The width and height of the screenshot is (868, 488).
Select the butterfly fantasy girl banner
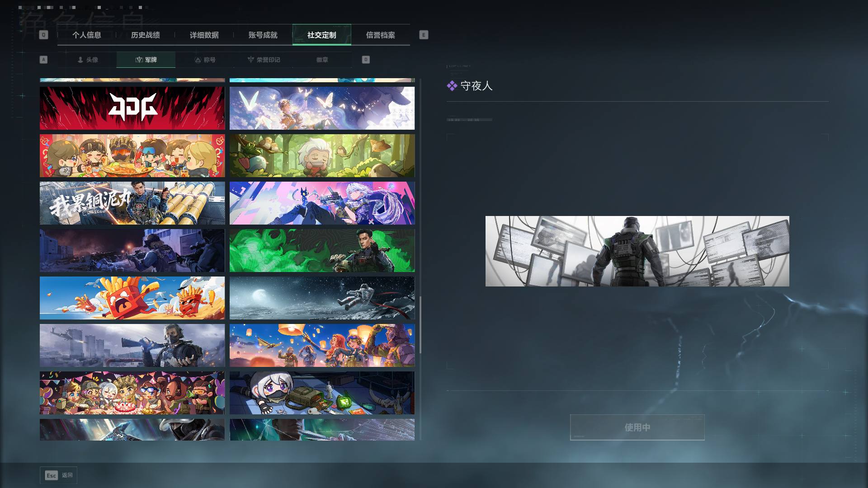tap(322, 108)
